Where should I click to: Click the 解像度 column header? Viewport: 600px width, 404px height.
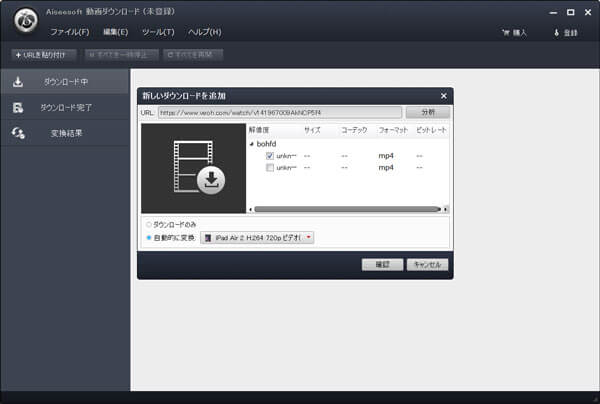coord(259,130)
